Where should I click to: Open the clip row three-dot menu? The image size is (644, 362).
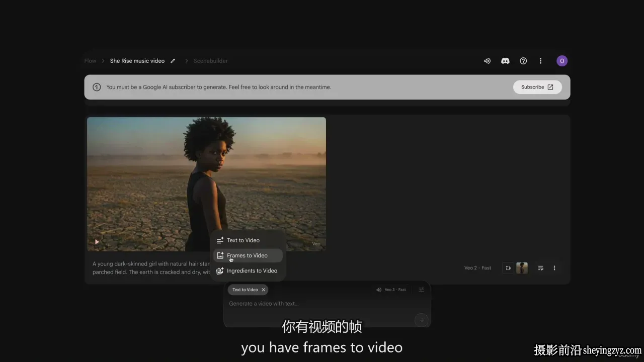click(x=554, y=268)
